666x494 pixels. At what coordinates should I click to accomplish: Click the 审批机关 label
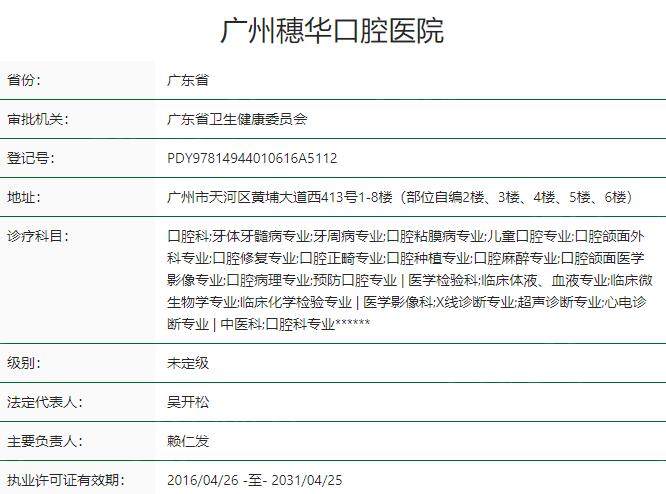(38, 119)
